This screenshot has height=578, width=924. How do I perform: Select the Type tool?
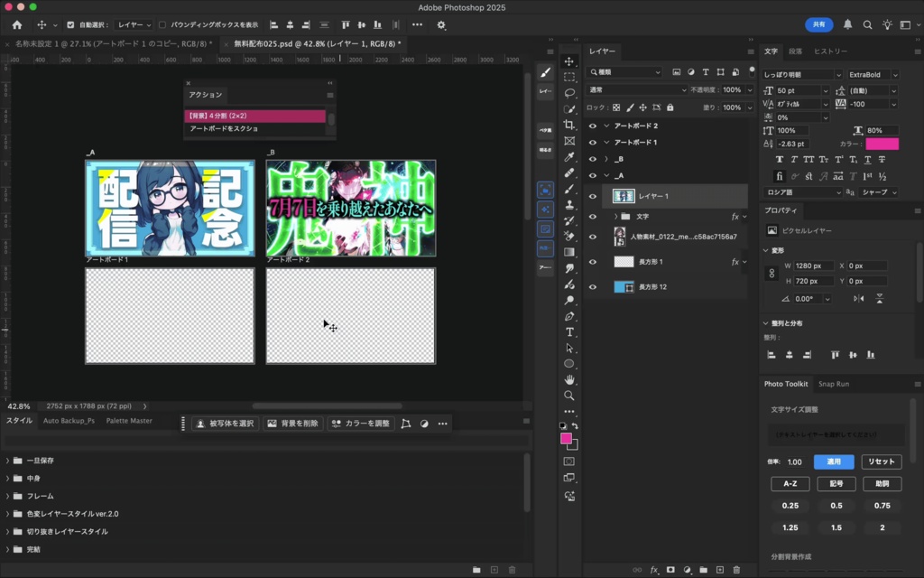[x=569, y=331]
